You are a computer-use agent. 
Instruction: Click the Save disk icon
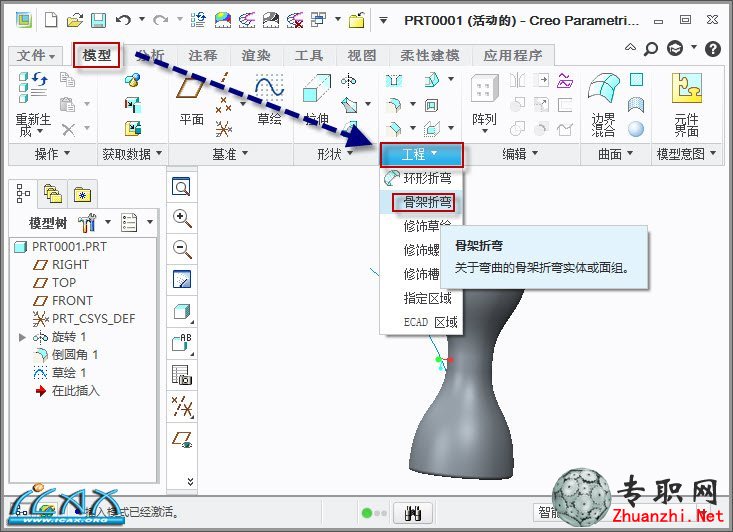tap(98, 20)
